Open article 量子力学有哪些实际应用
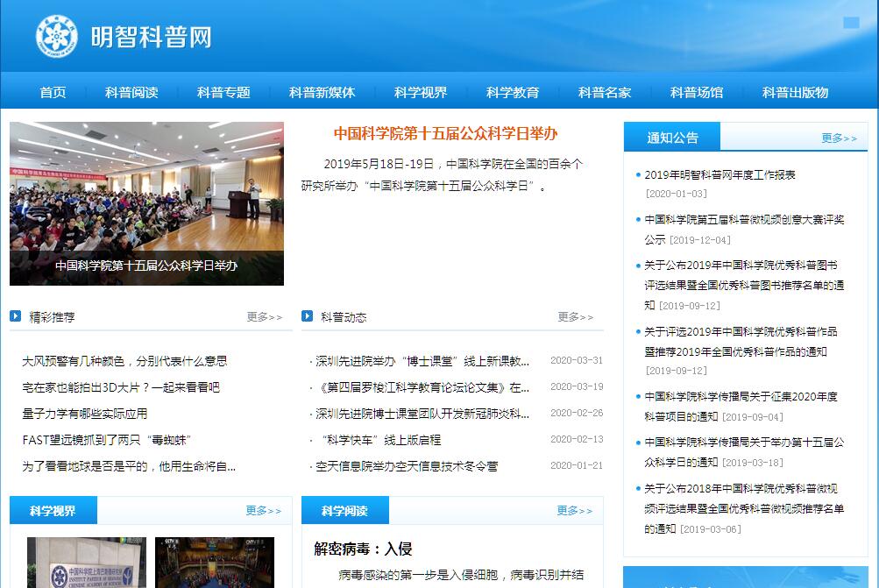879x588 pixels. tap(85, 414)
